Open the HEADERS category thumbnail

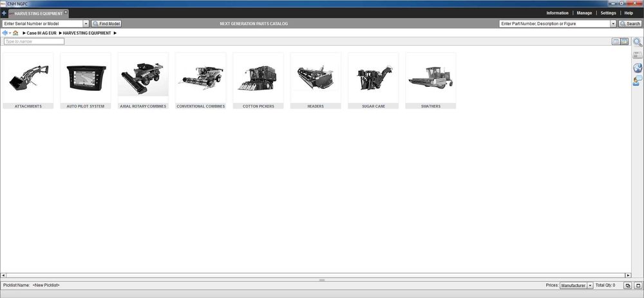[x=316, y=78]
